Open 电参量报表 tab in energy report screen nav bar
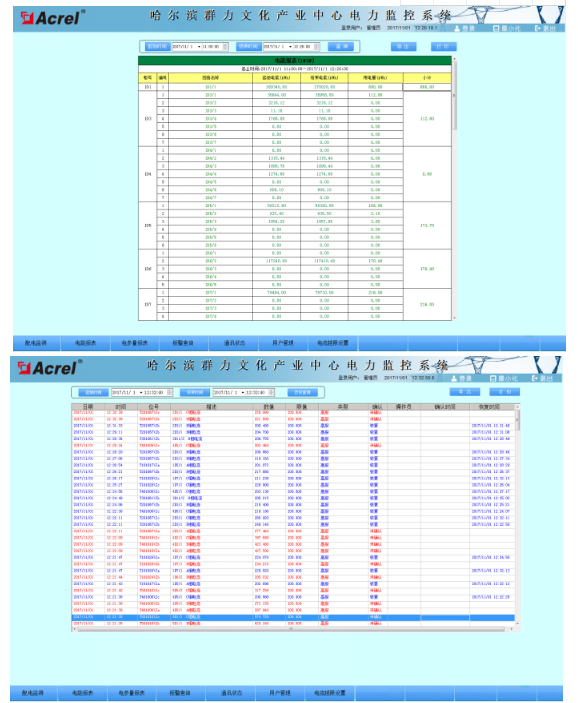The height and width of the screenshot is (703, 578). click(135, 343)
